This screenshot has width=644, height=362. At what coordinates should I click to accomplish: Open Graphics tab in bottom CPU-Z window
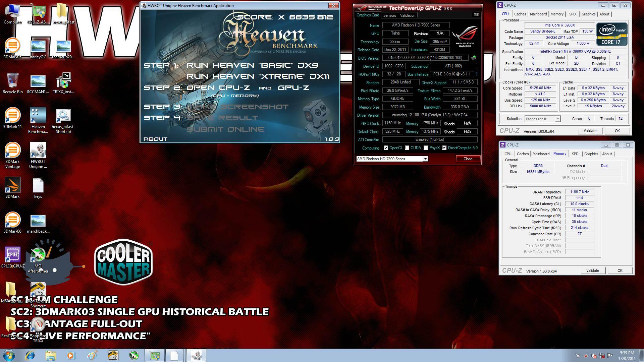[591, 154]
